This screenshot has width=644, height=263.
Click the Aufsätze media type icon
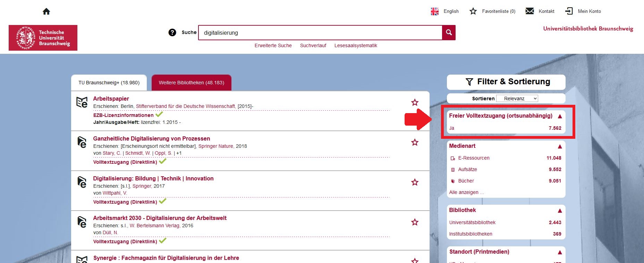coord(453,170)
